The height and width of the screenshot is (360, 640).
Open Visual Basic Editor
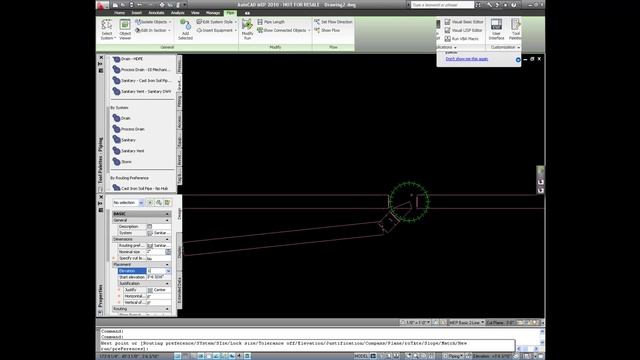(464, 22)
